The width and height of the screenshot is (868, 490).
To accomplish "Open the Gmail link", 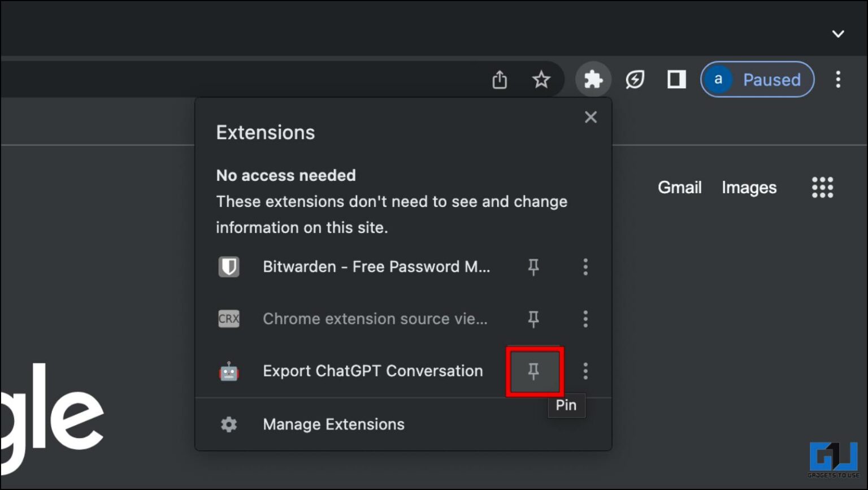I will (679, 187).
